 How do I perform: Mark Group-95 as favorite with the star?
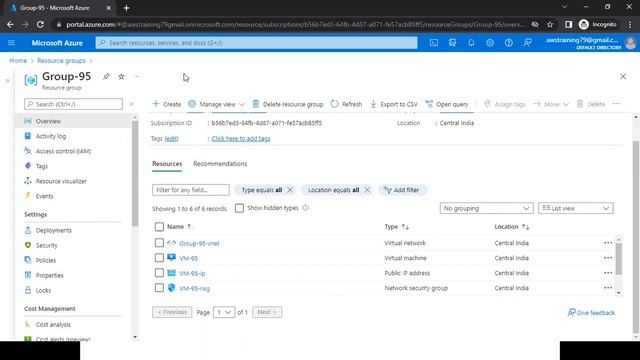tap(121, 76)
